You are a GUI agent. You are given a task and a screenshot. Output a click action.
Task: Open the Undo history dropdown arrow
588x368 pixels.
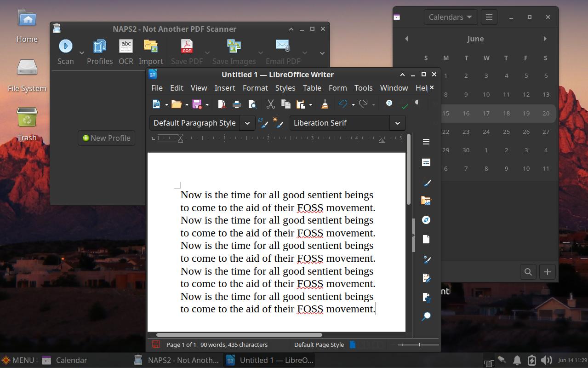(x=353, y=105)
